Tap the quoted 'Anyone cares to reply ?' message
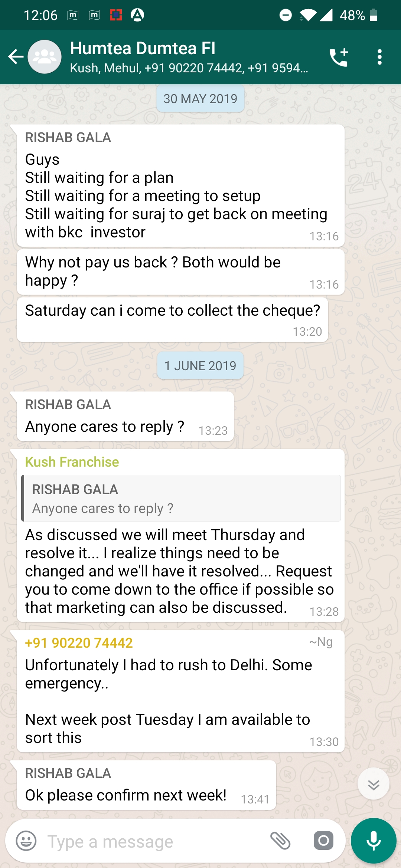This screenshot has height=868, width=401. tap(181, 499)
